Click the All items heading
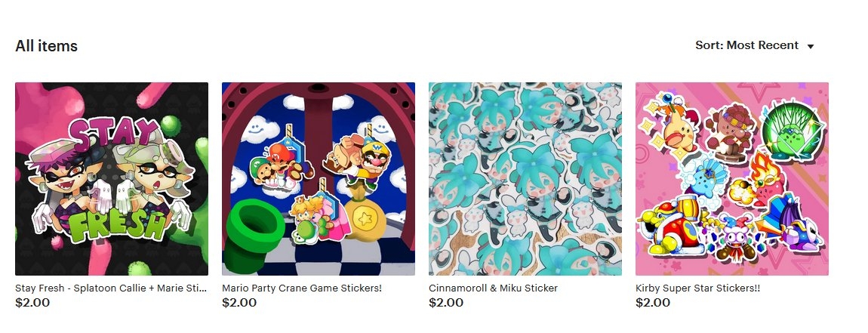 47,46
